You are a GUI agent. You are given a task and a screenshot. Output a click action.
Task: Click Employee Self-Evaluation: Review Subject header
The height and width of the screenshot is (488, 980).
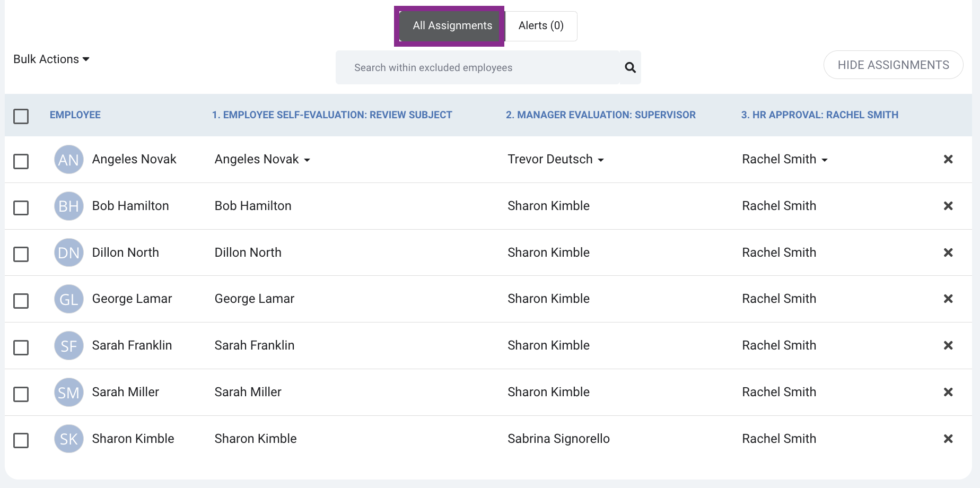click(332, 115)
